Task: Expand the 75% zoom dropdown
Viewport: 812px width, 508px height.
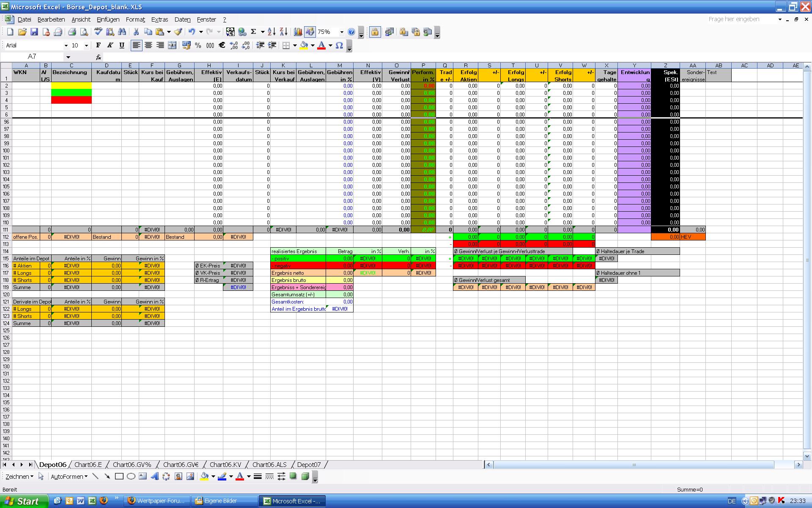Action: tap(342, 32)
